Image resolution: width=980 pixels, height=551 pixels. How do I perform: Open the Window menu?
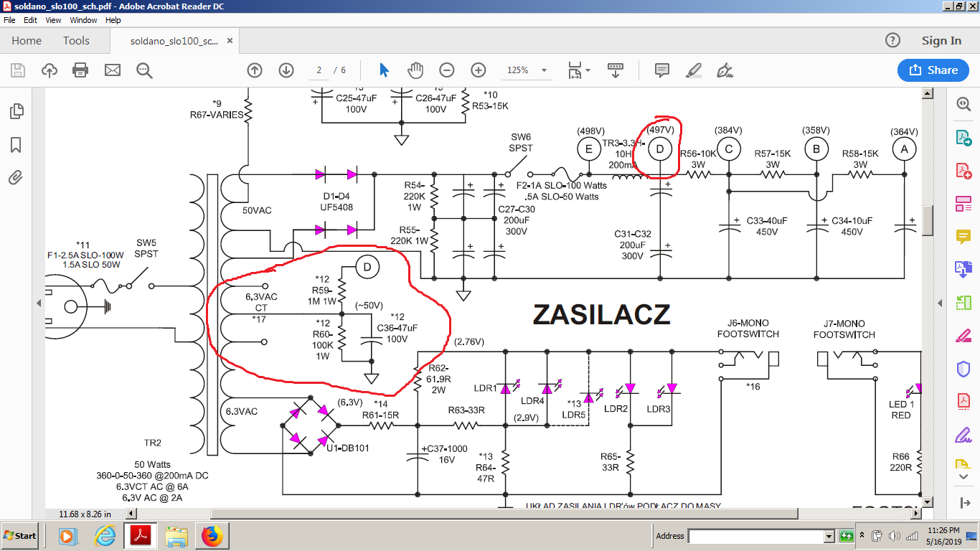point(83,20)
